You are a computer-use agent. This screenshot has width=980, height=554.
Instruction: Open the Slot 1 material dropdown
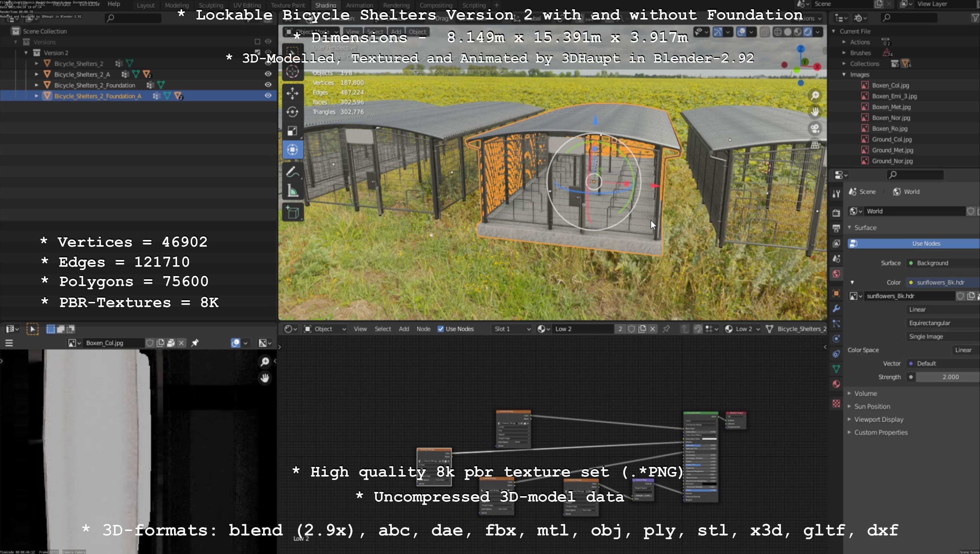(512, 329)
